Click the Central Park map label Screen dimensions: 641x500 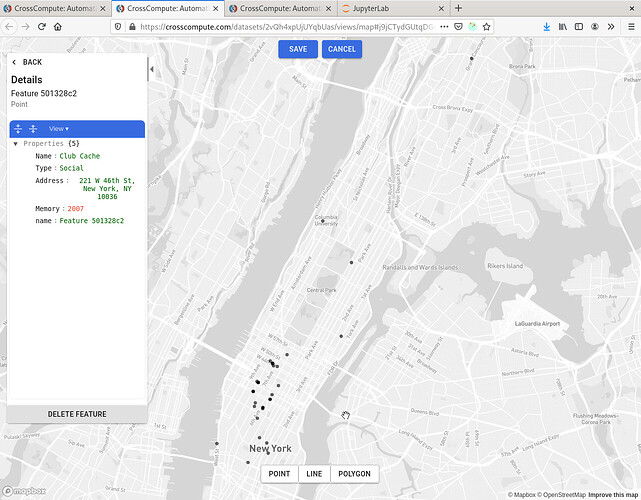[321, 290]
